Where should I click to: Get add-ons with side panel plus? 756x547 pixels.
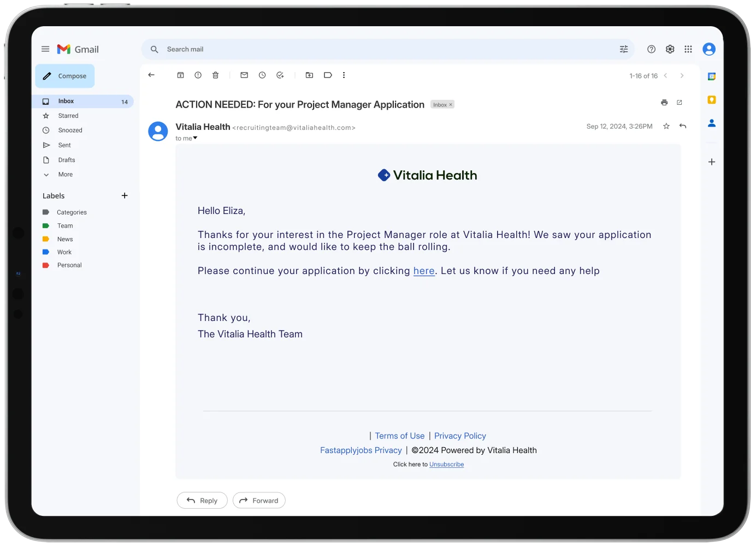(x=712, y=162)
